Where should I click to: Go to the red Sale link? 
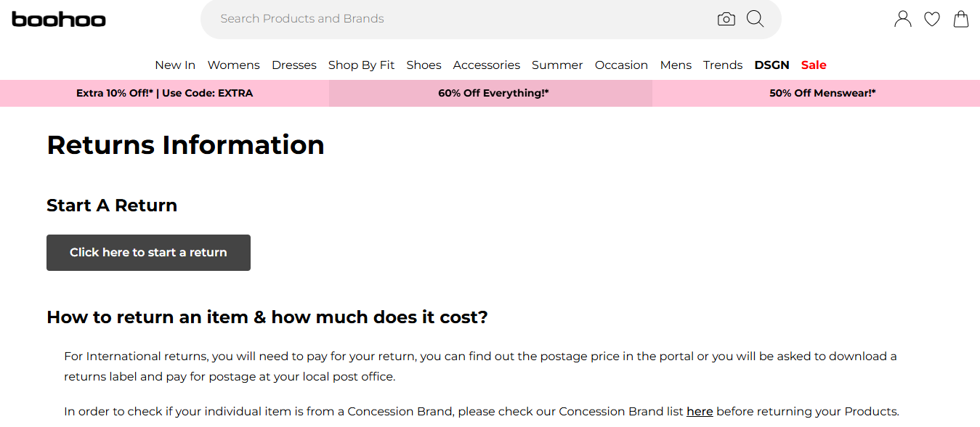[814, 65]
